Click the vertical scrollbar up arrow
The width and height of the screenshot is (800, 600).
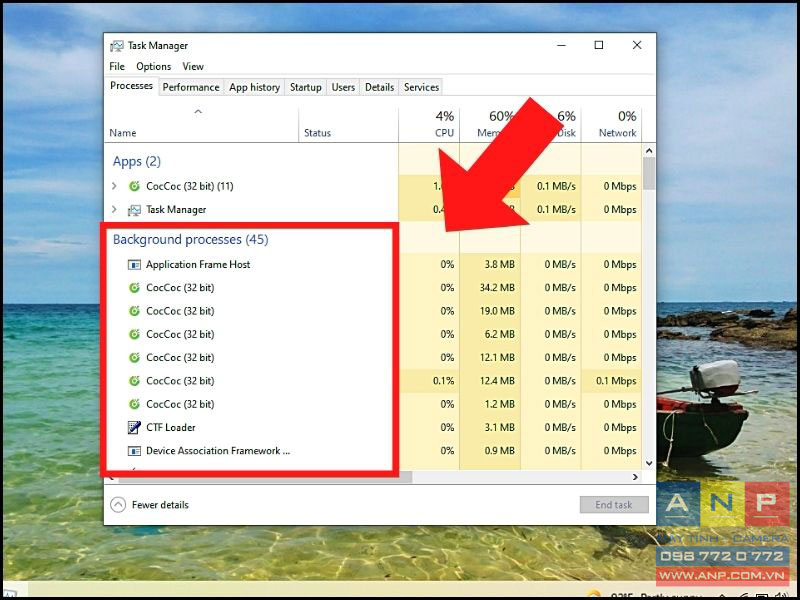649,151
